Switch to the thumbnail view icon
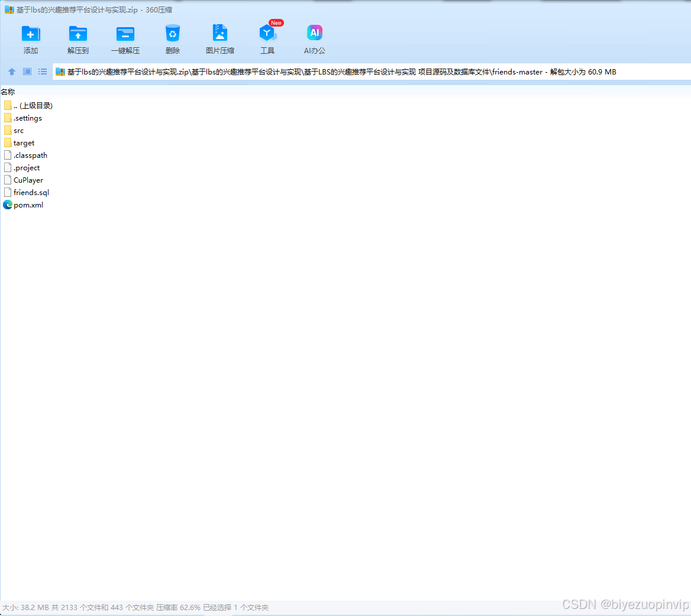The width and height of the screenshot is (691, 616). tap(27, 72)
